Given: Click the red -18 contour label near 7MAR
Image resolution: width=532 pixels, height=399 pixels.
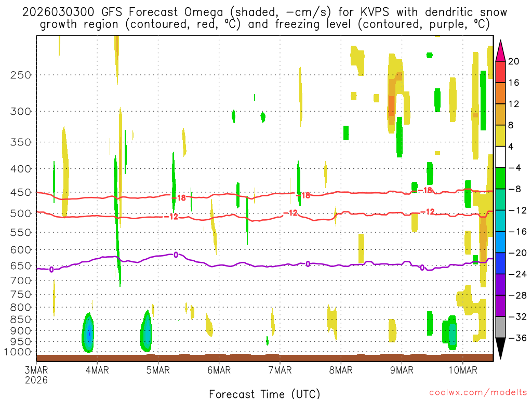Looking at the screenshot, I should point(303,195).
